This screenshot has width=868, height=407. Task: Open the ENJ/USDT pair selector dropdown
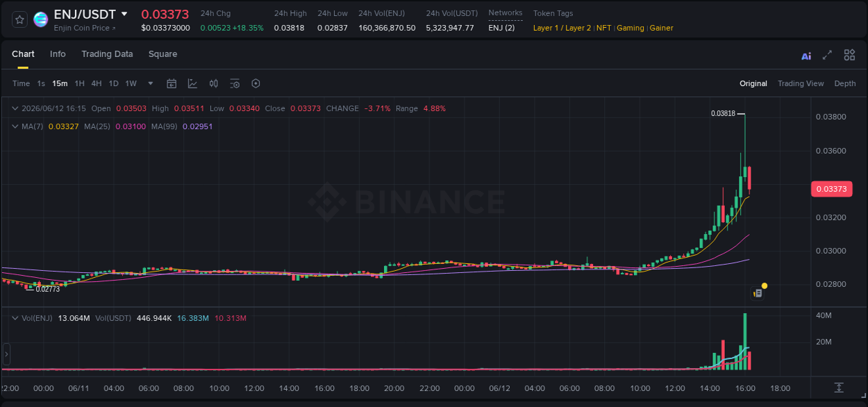coord(124,14)
